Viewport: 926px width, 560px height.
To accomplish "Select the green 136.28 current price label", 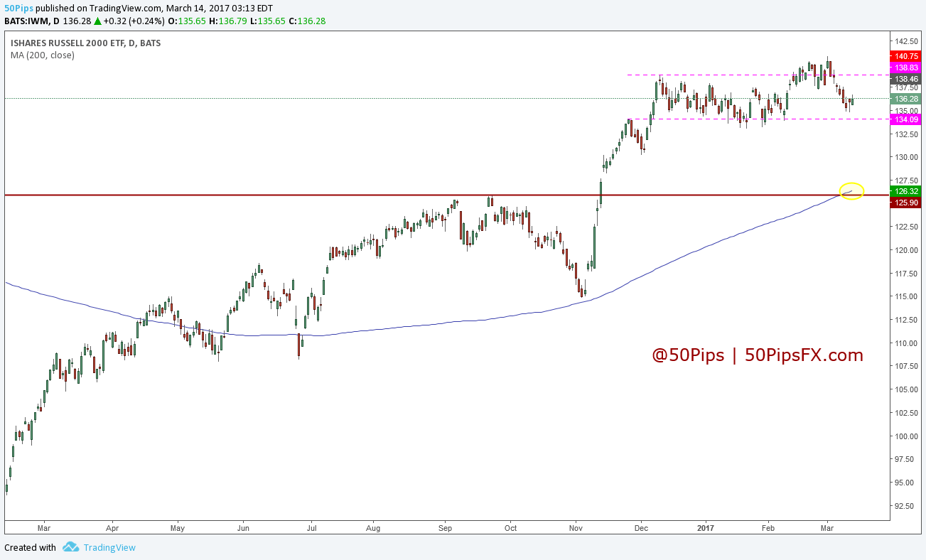I will tap(906, 99).
